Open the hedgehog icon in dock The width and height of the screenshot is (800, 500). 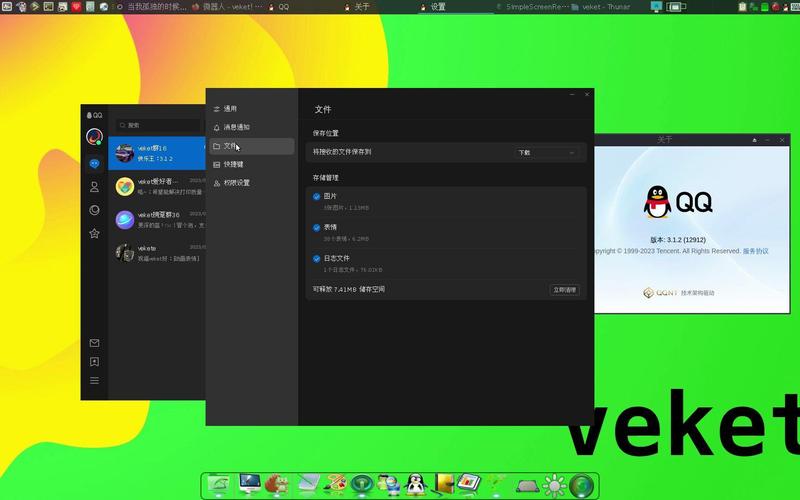[x=277, y=484]
